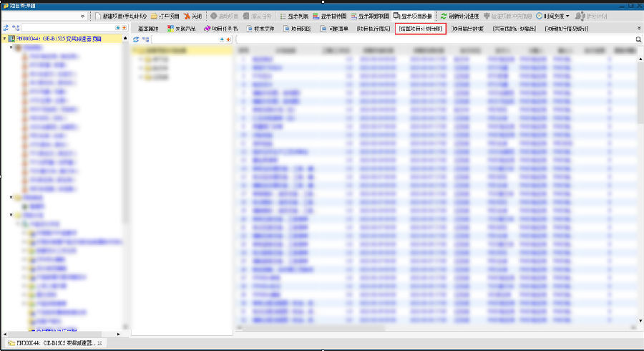Open the [未完成的计划输出] tab
This screenshot has height=351, width=644.
(514, 29)
